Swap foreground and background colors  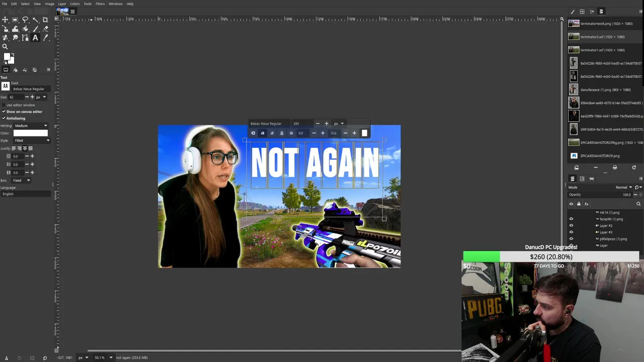12,54
